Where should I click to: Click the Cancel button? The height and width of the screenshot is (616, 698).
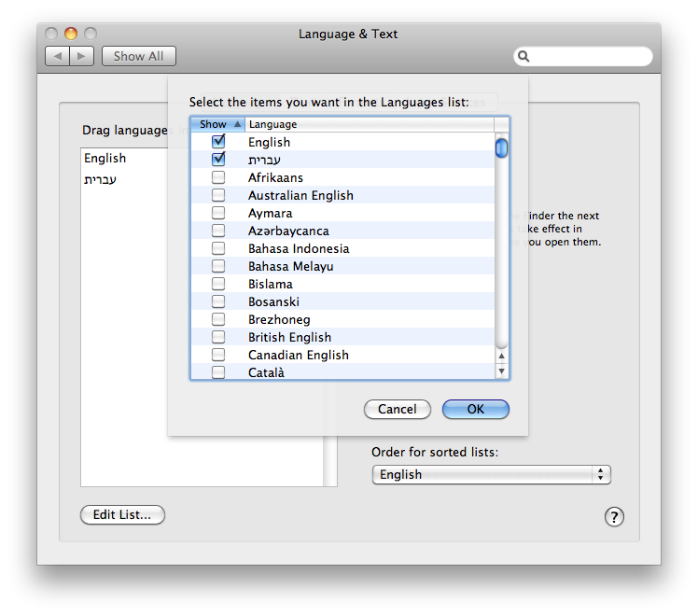[x=398, y=409]
